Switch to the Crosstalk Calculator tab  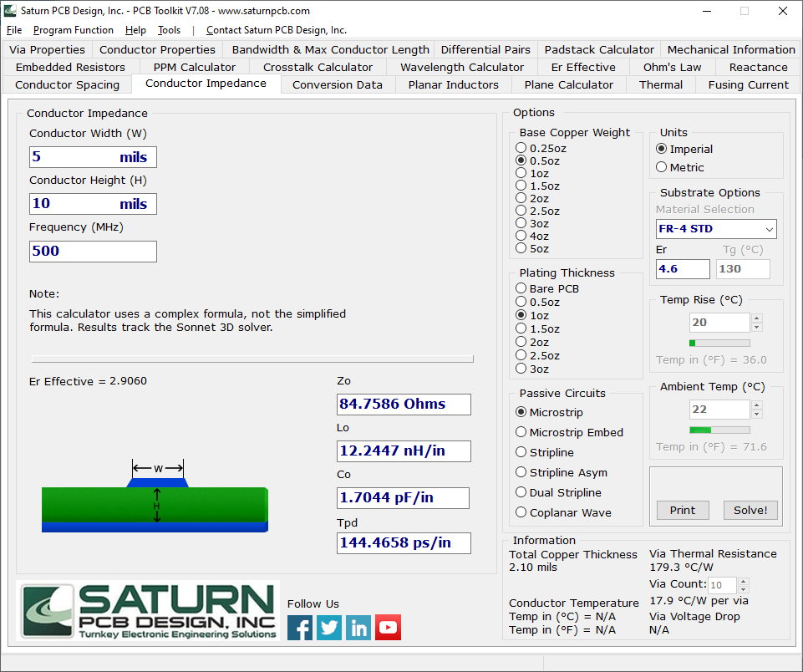320,67
